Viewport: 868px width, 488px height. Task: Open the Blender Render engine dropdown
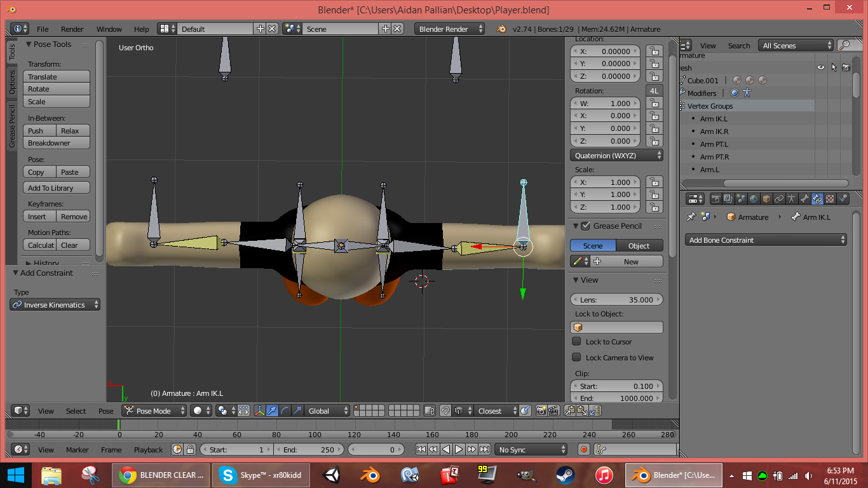[449, 29]
